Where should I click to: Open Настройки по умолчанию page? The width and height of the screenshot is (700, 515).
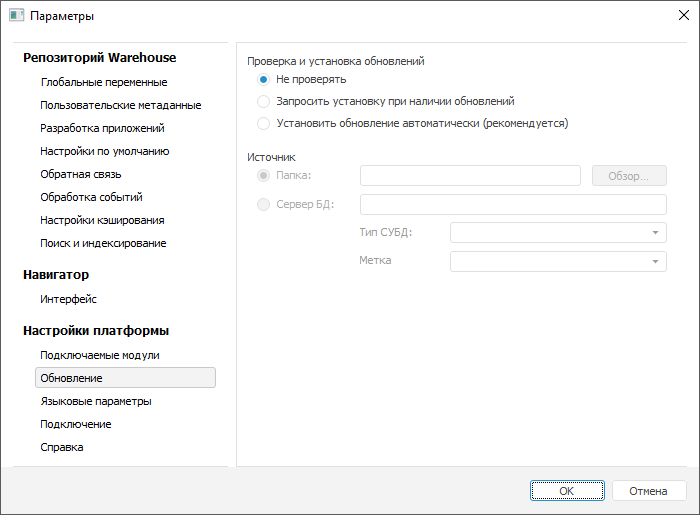104,151
